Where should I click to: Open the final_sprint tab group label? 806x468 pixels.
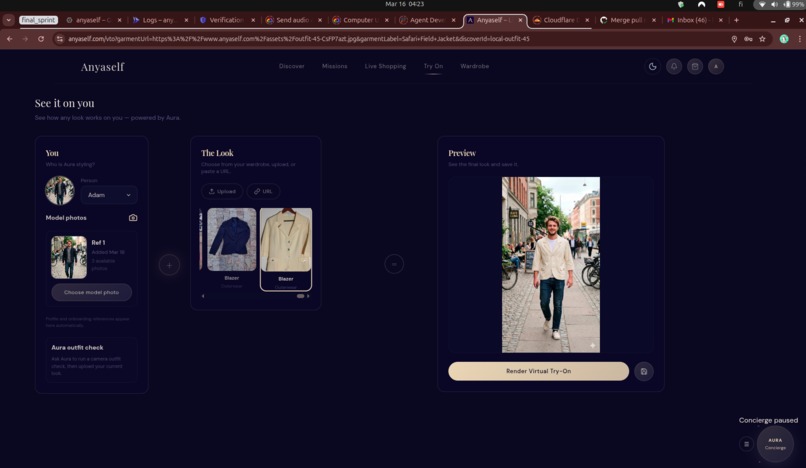(x=39, y=20)
